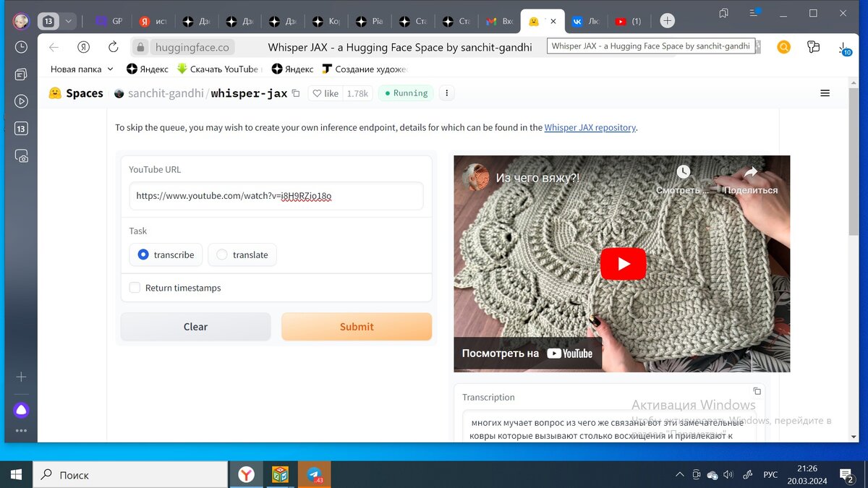The image size is (868, 488).
Task: Switch to the VK tab
Action: click(586, 21)
